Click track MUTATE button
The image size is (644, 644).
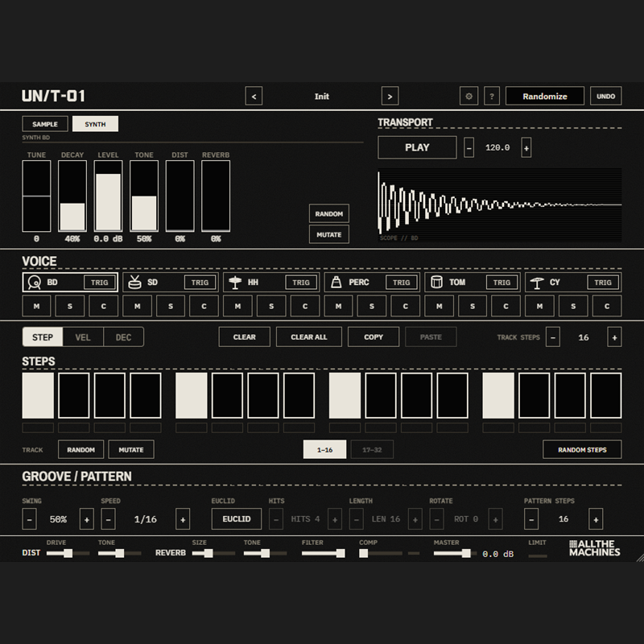(x=131, y=450)
